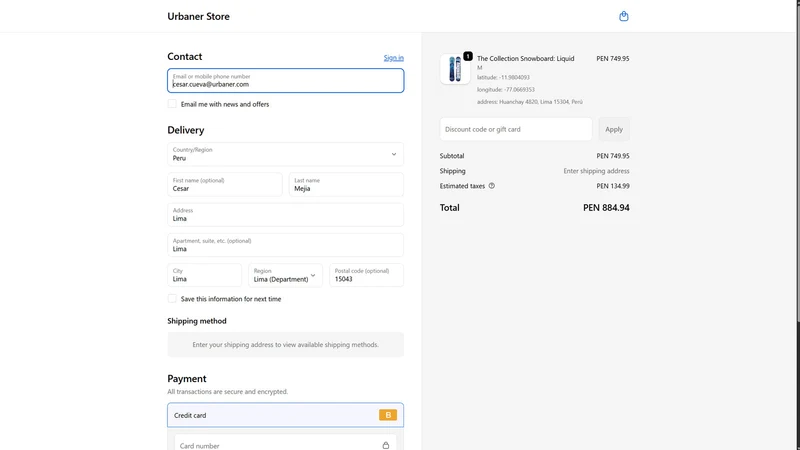Click the City field
The image size is (800, 450).
tap(204, 276)
